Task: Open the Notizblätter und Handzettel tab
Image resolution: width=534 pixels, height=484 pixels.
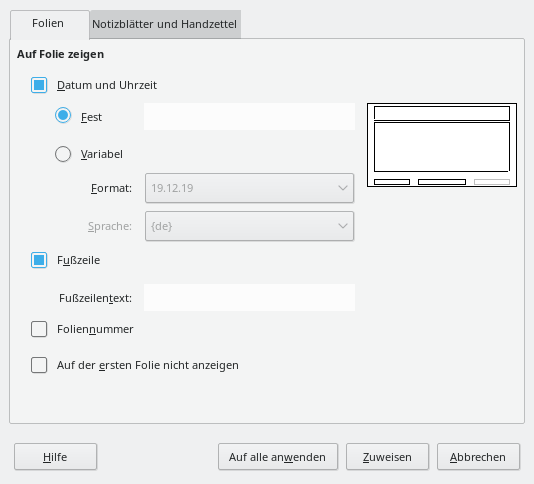Action: (x=165, y=25)
